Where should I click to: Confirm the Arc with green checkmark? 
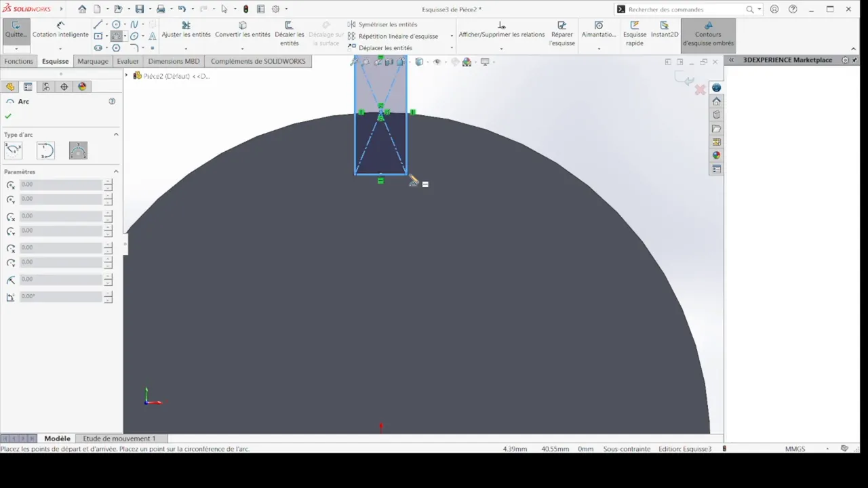tap(8, 116)
